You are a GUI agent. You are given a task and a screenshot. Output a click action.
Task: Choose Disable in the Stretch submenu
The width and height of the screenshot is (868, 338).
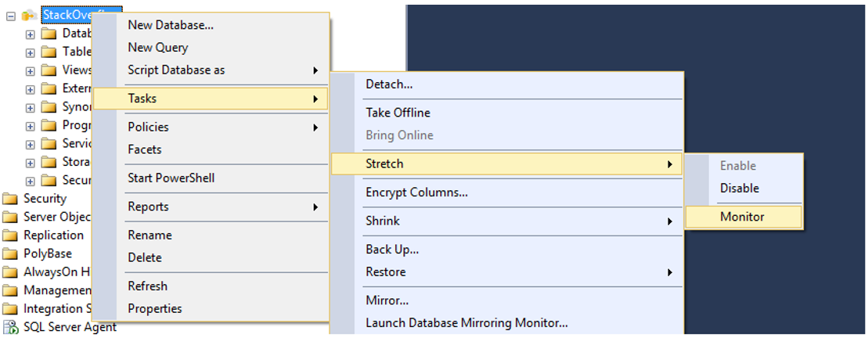[740, 189]
